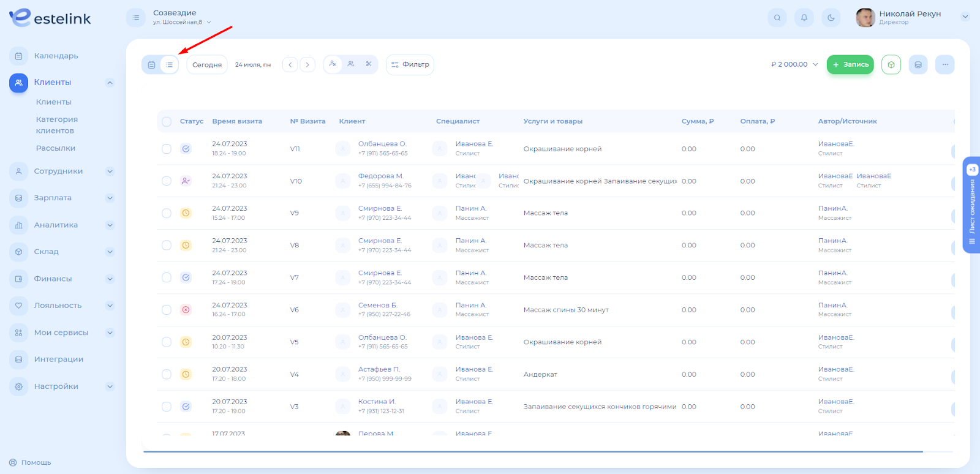The height and width of the screenshot is (474, 980).
Task: Open the Интеграции menu item
Action: coord(58,359)
